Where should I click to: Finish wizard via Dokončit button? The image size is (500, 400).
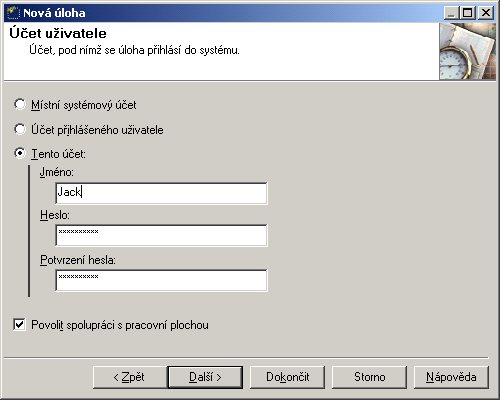click(287, 377)
